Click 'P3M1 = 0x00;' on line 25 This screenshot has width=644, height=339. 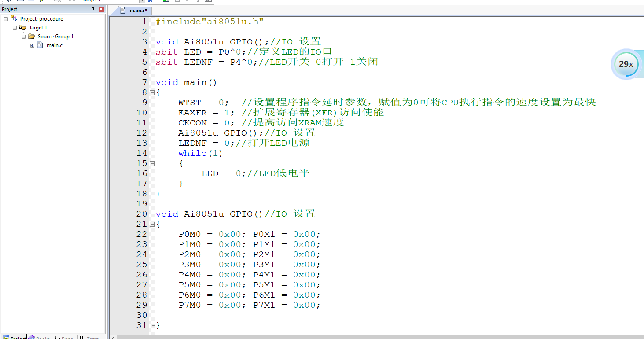287,265
